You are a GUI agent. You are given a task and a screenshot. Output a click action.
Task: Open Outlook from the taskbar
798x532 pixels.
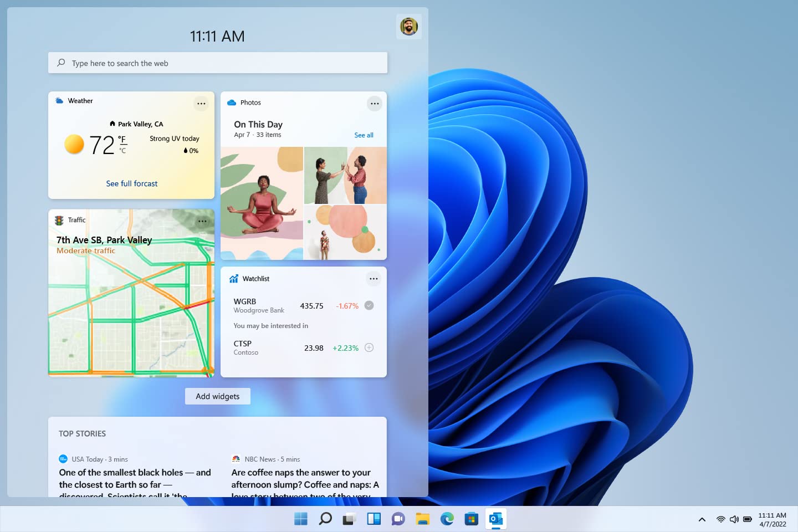point(495,519)
